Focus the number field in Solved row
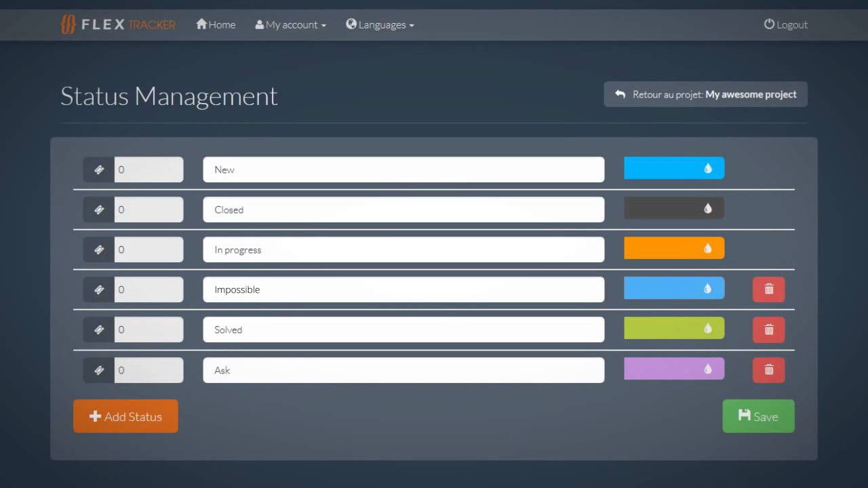This screenshot has width=868, height=488. [149, 329]
